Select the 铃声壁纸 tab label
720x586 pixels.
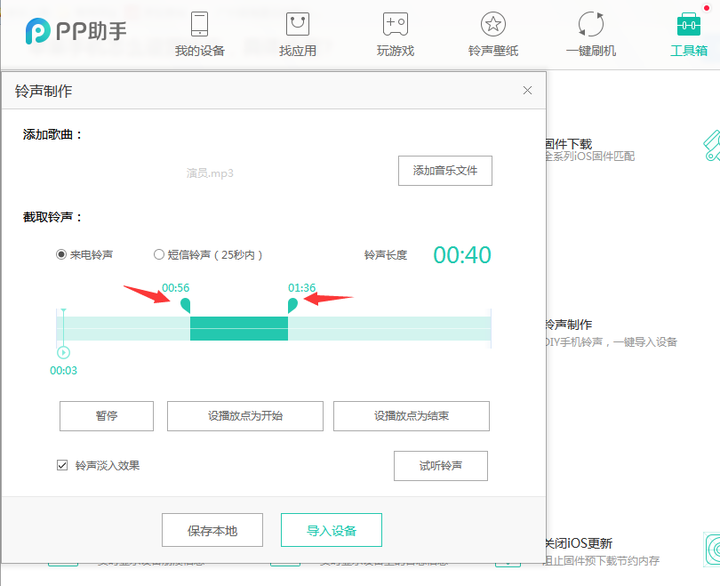(493, 51)
